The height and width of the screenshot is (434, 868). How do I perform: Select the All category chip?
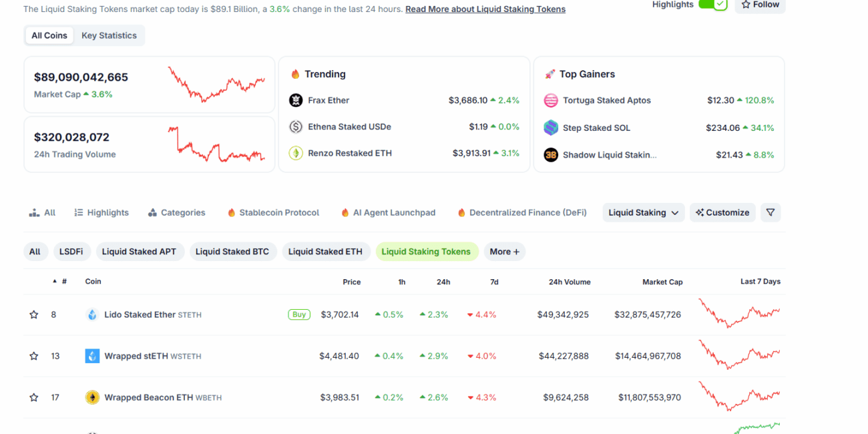click(35, 252)
